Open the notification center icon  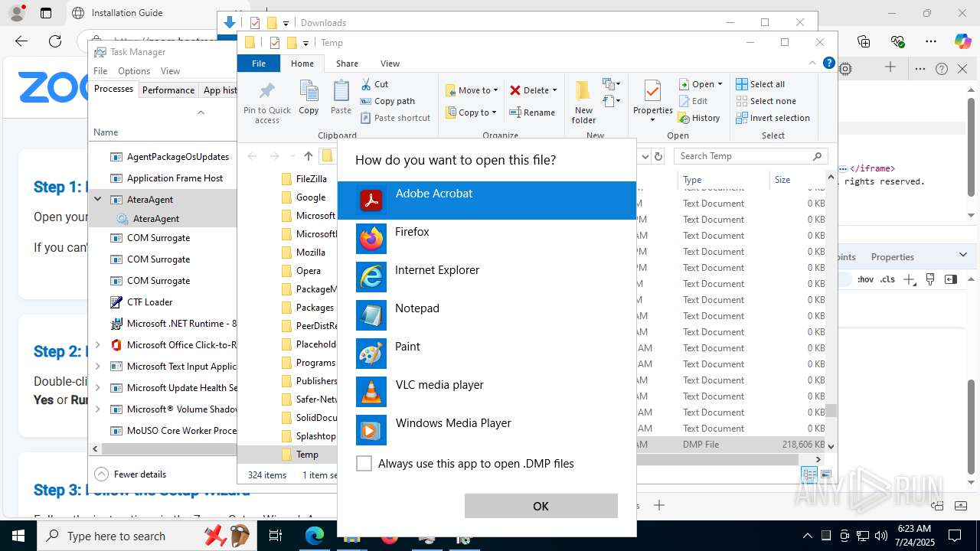pyautogui.click(x=955, y=536)
